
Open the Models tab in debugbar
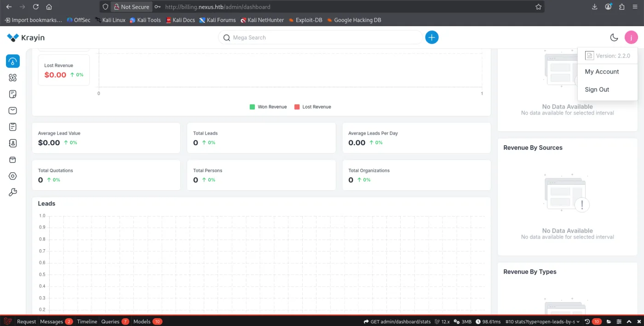coord(148,321)
